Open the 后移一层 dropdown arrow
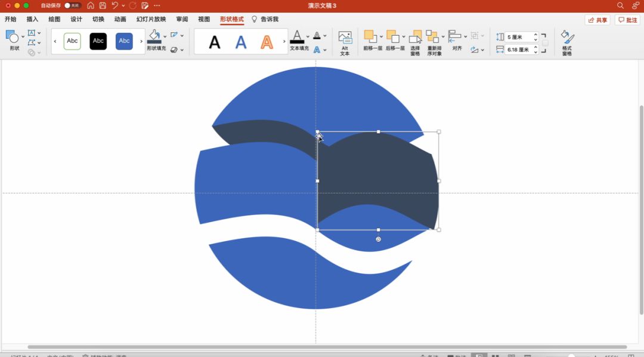 pyautogui.click(x=404, y=36)
